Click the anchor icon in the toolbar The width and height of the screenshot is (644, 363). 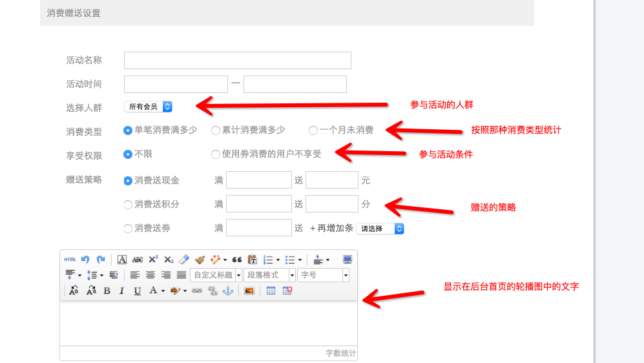[x=227, y=291]
